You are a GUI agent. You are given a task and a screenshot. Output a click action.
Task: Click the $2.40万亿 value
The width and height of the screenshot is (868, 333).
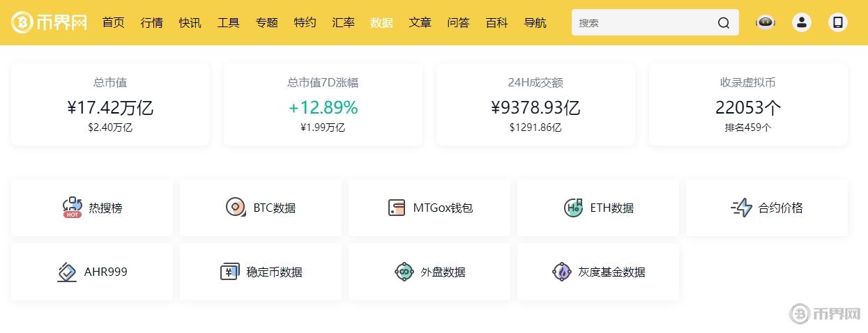coord(110,127)
